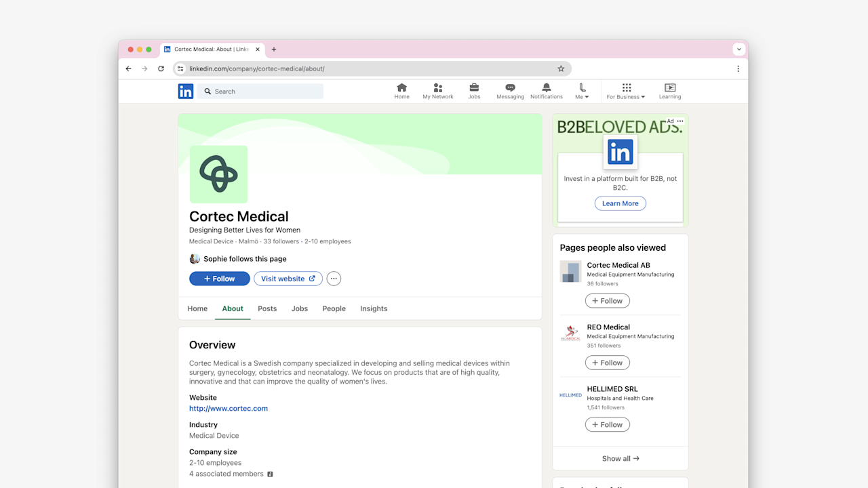Viewport: 868px width, 488px height.
Task: Click the LinkedIn logo in the ad
Action: [x=620, y=152]
